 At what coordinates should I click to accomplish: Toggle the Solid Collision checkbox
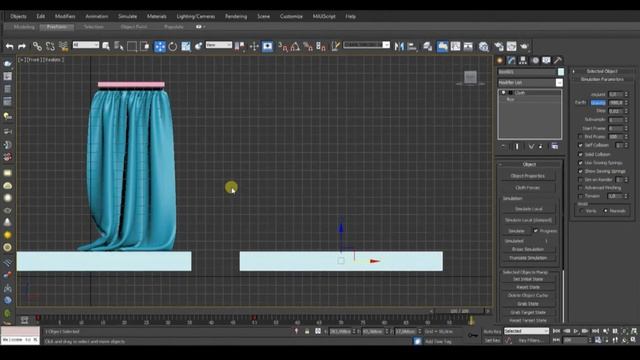tap(580, 154)
